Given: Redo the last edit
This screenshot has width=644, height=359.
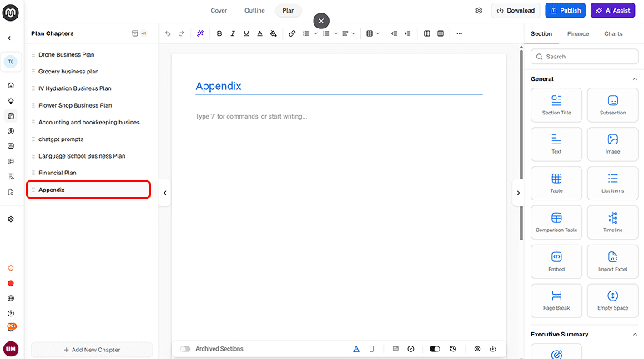Looking at the screenshot, I should coord(181,33).
